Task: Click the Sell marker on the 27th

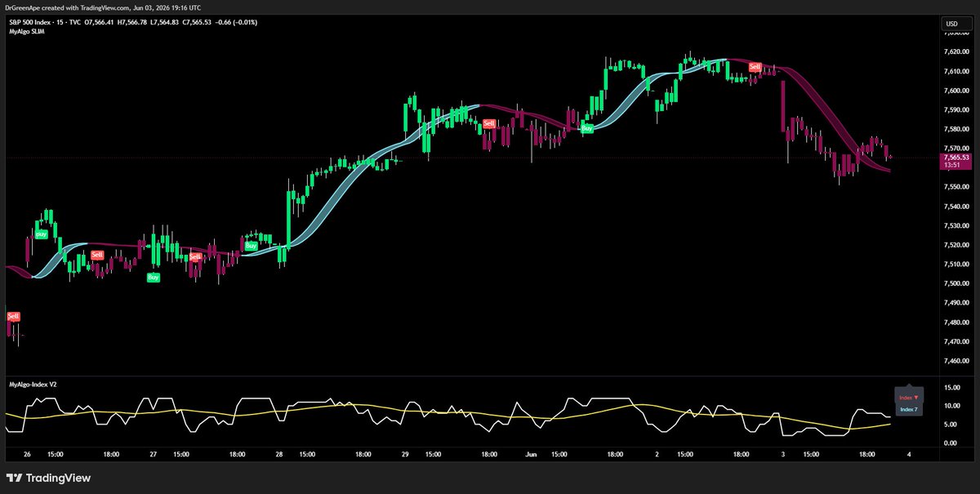Action: point(195,256)
